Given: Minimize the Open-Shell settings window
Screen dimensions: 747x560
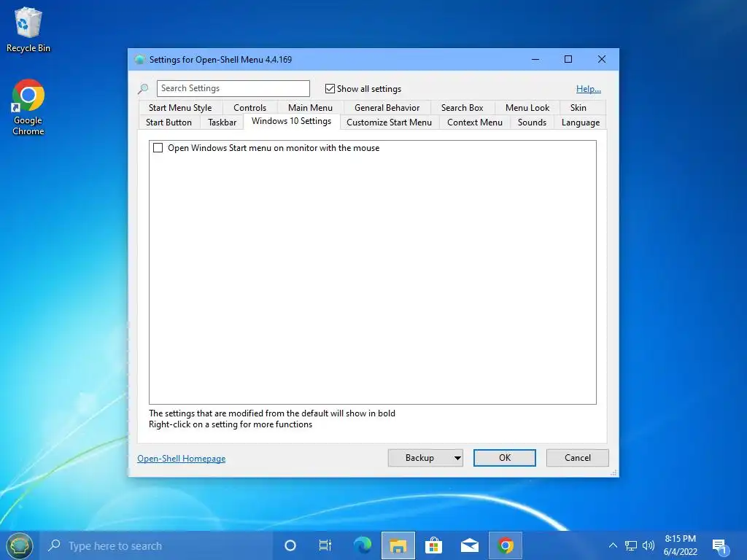Looking at the screenshot, I should (x=535, y=60).
